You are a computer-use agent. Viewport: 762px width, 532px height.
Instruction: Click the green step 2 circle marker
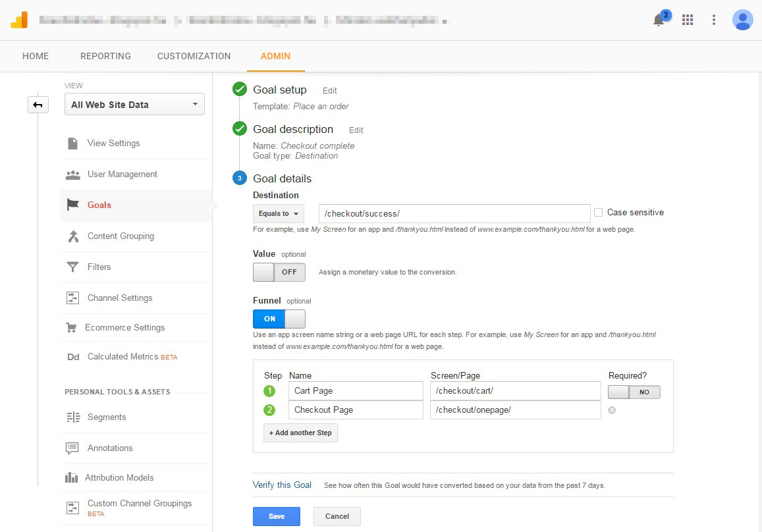pos(269,410)
